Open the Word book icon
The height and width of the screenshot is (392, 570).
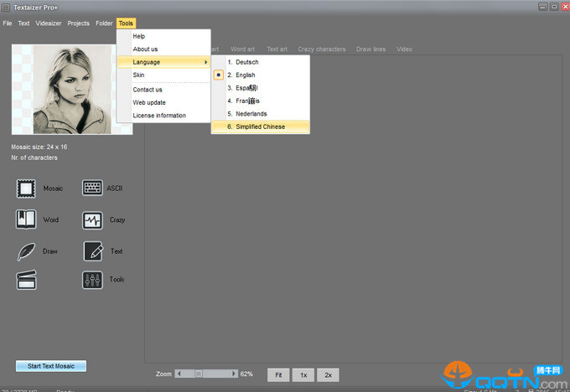pos(26,219)
